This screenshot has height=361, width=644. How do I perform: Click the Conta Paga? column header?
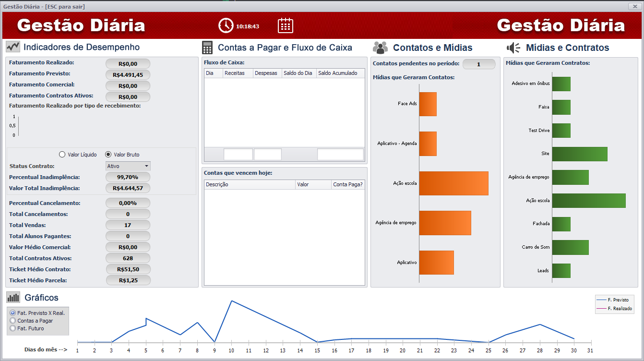pos(347,184)
